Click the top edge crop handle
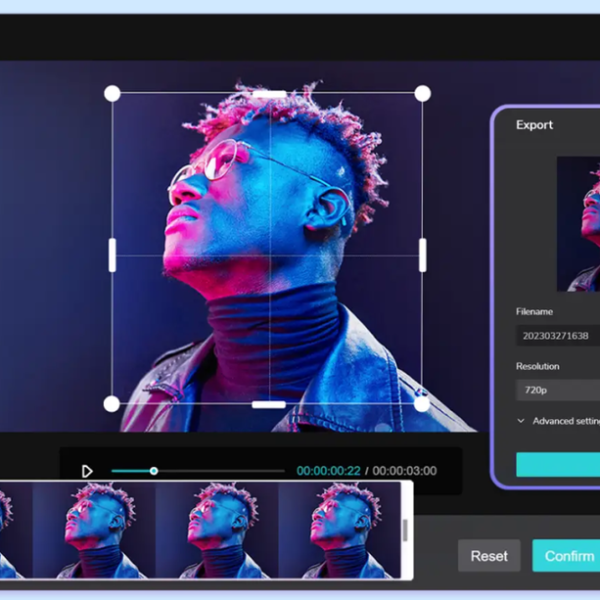The width and height of the screenshot is (600, 600). 269,94
